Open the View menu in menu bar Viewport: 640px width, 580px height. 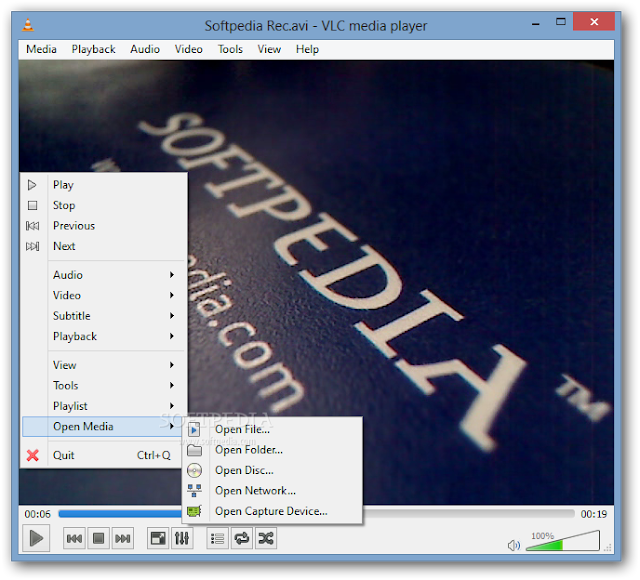[x=269, y=49]
